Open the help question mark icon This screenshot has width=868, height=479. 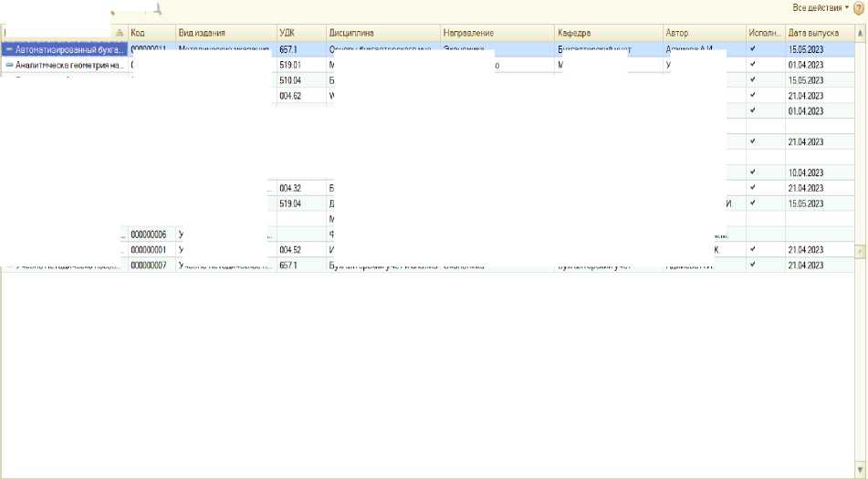(858, 7)
